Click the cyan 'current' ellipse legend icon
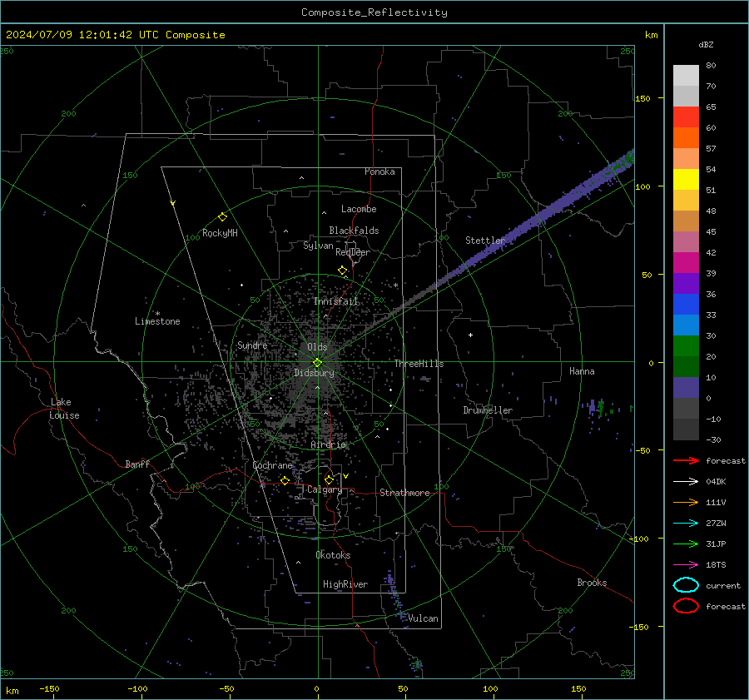Viewport: 749px width, 700px height. [x=686, y=585]
